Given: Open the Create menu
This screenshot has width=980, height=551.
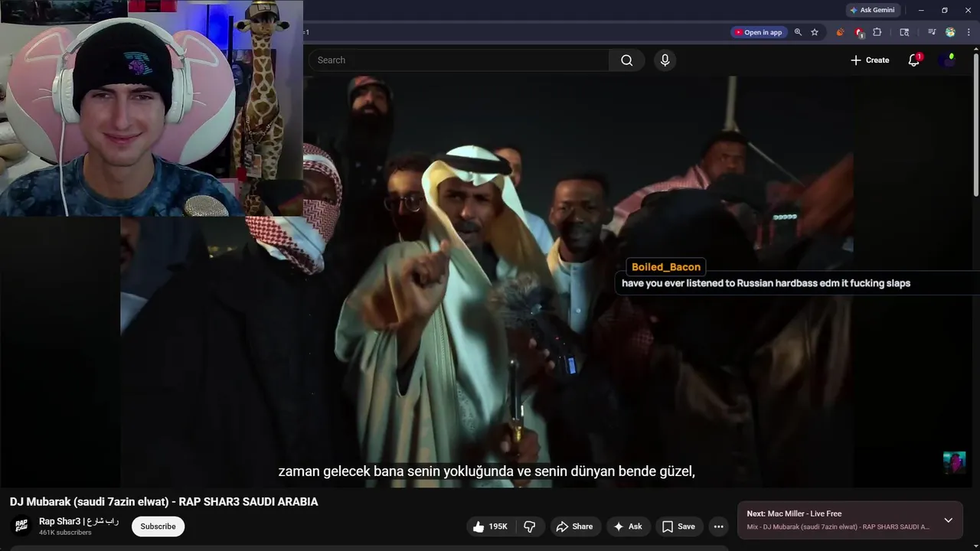Looking at the screenshot, I should coord(870,60).
